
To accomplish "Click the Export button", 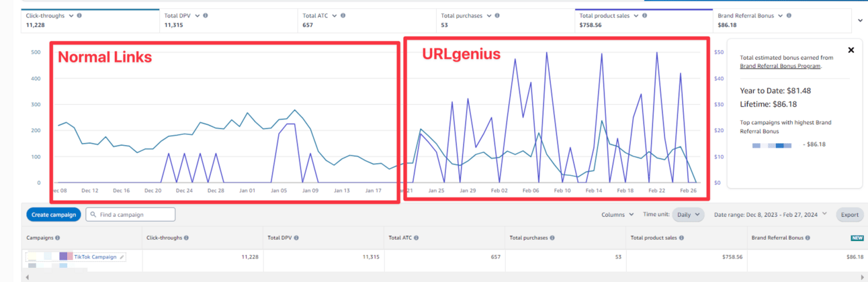I will pyautogui.click(x=850, y=215).
